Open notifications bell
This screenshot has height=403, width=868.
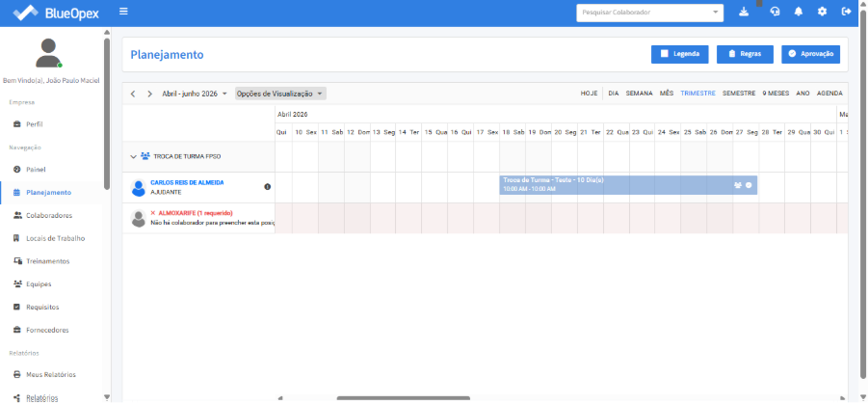[799, 12]
